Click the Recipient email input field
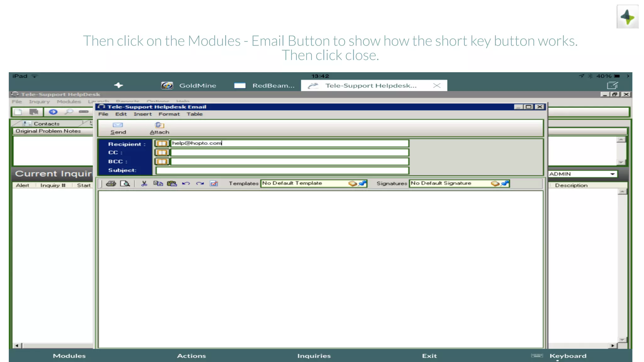 [289, 143]
